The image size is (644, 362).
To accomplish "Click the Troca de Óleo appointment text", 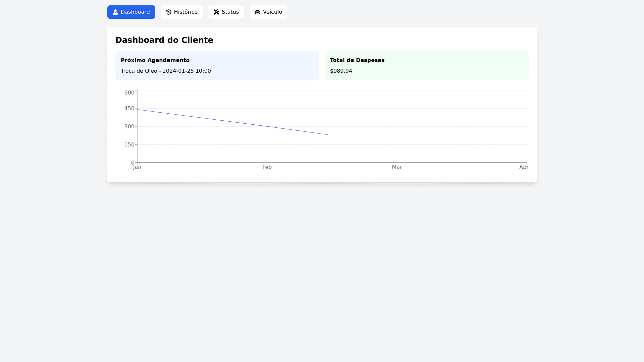I will 166,71.
